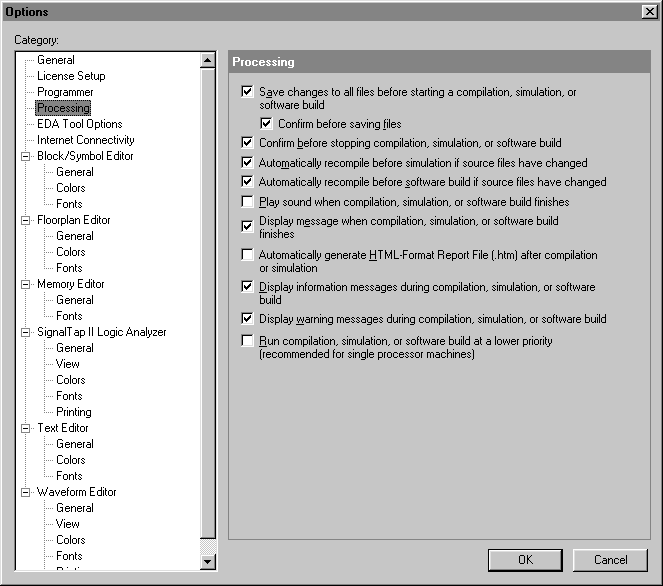
Task: Select General under Waveform Editor
Action: (75, 508)
